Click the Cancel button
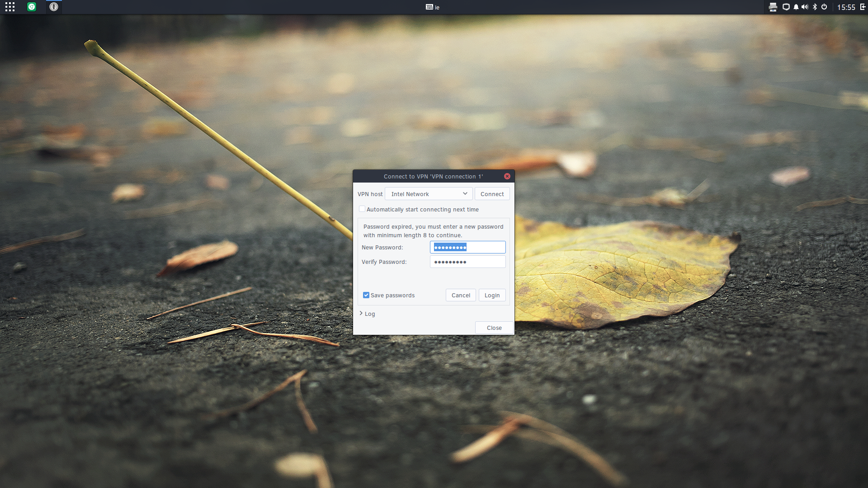 click(x=461, y=295)
